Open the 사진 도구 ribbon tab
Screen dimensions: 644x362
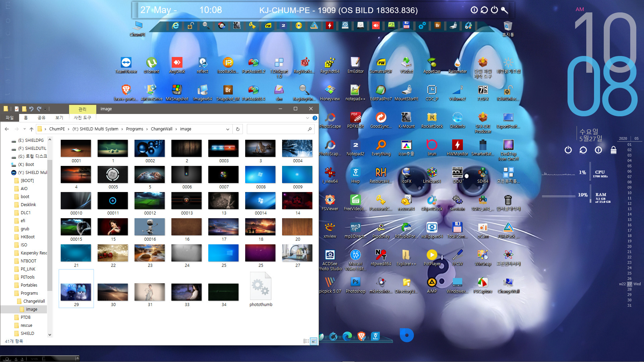tap(83, 118)
